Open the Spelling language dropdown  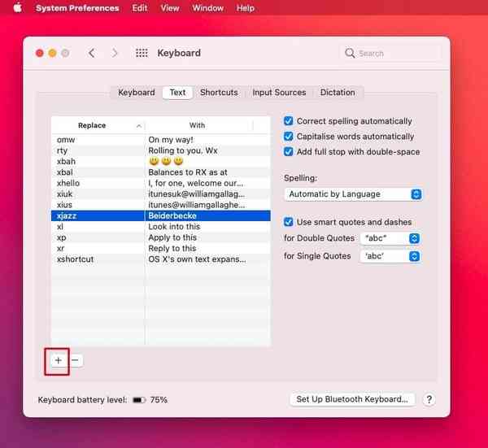tap(353, 194)
